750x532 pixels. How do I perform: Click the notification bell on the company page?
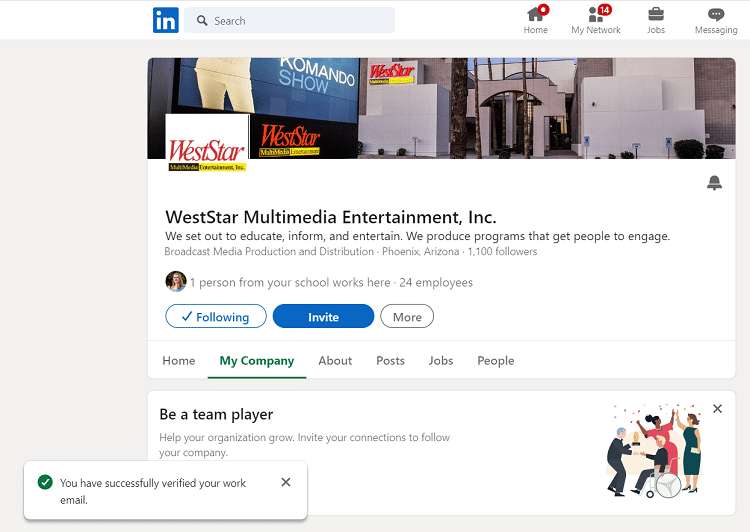tap(714, 183)
